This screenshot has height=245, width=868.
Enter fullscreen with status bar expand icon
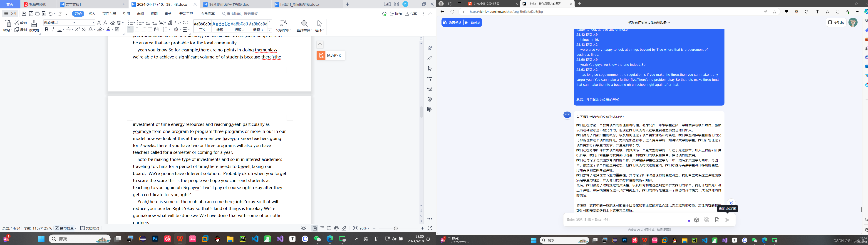(x=430, y=228)
